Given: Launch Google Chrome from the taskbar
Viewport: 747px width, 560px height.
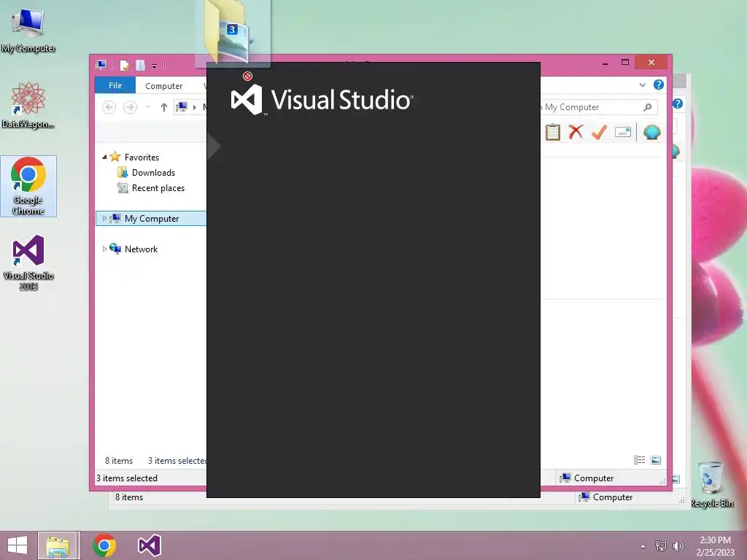Looking at the screenshot, I should click(104, 545).
